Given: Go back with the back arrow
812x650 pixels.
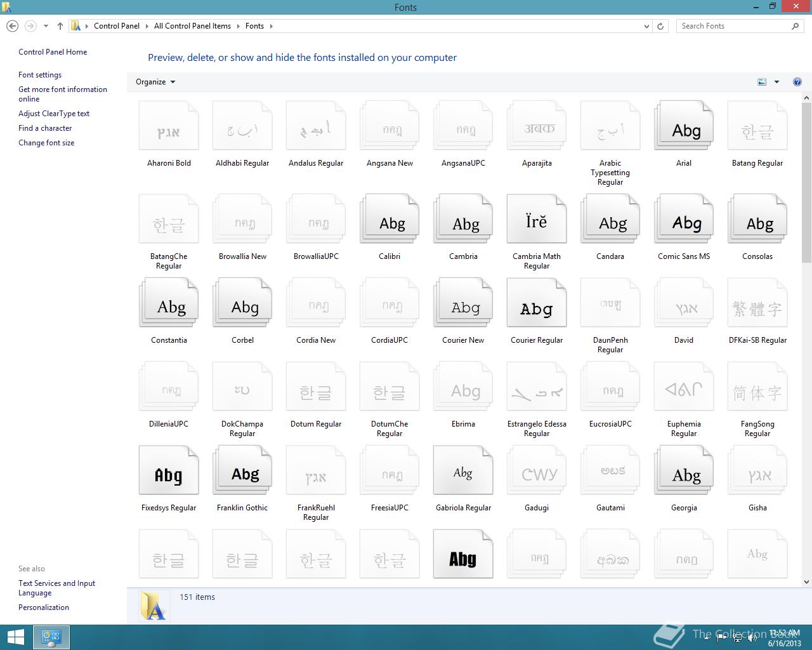Looking at the screenshot, I should click(12, 26).
